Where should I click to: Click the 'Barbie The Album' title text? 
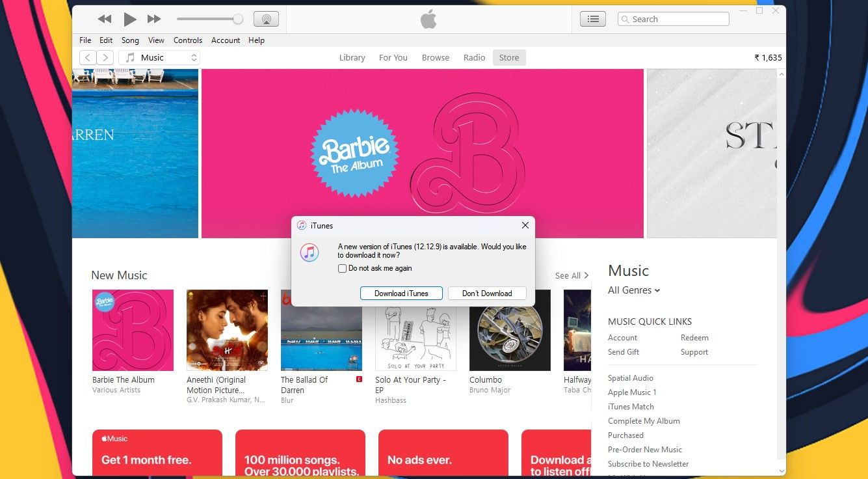click(x=124, y=380)
